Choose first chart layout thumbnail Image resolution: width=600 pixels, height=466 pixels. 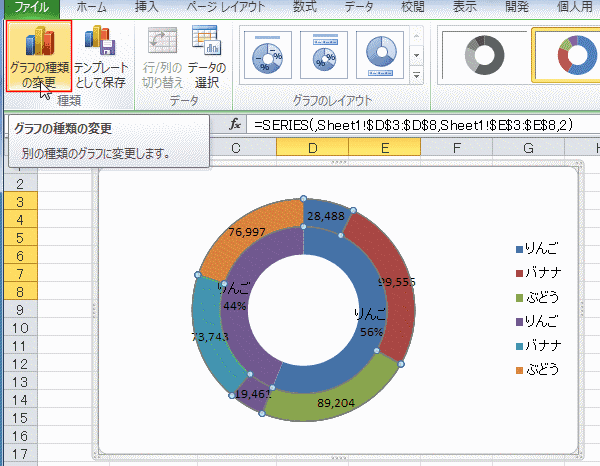tap(268, 55)
